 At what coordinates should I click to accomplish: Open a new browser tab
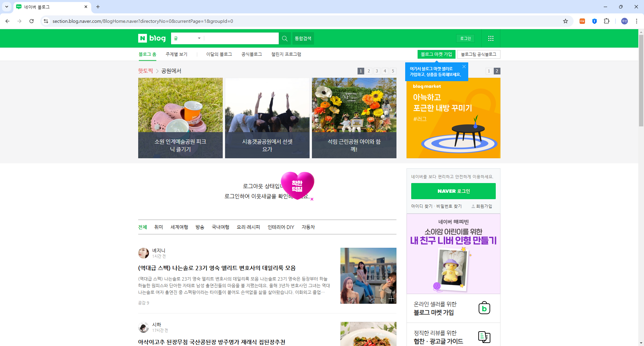(x=98, y=7)
